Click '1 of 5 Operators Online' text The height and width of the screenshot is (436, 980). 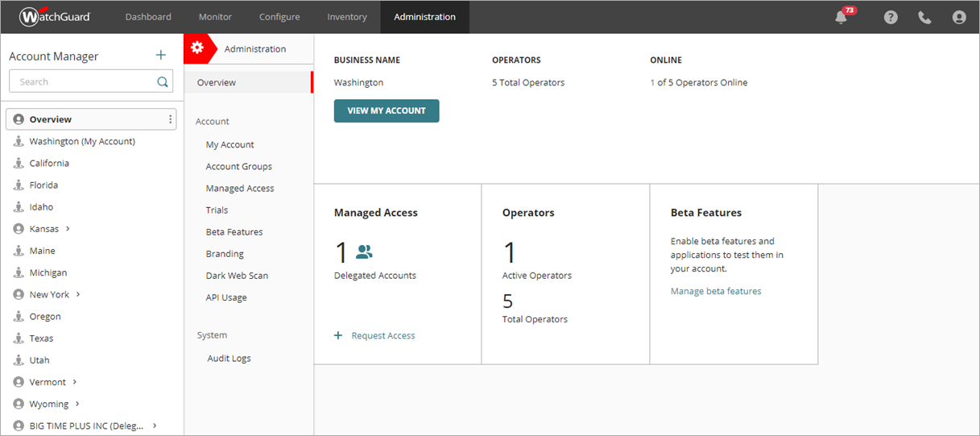point(699,82)
